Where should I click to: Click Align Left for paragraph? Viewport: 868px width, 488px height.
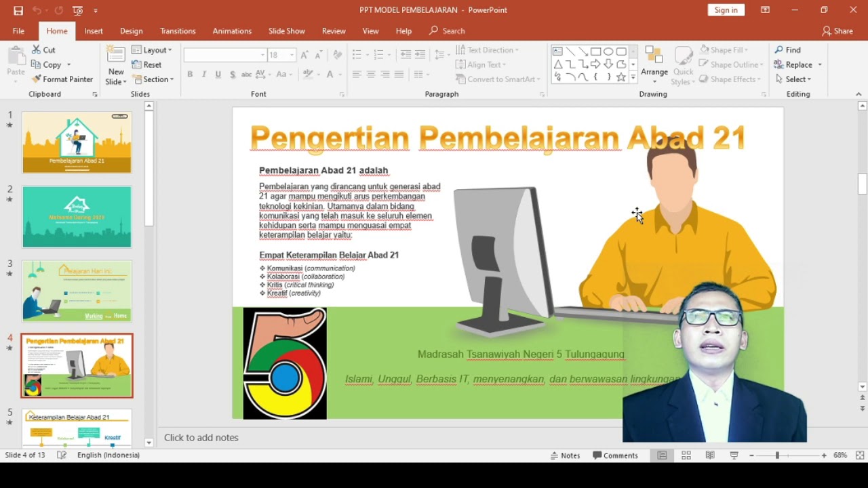tap(357, 74)
